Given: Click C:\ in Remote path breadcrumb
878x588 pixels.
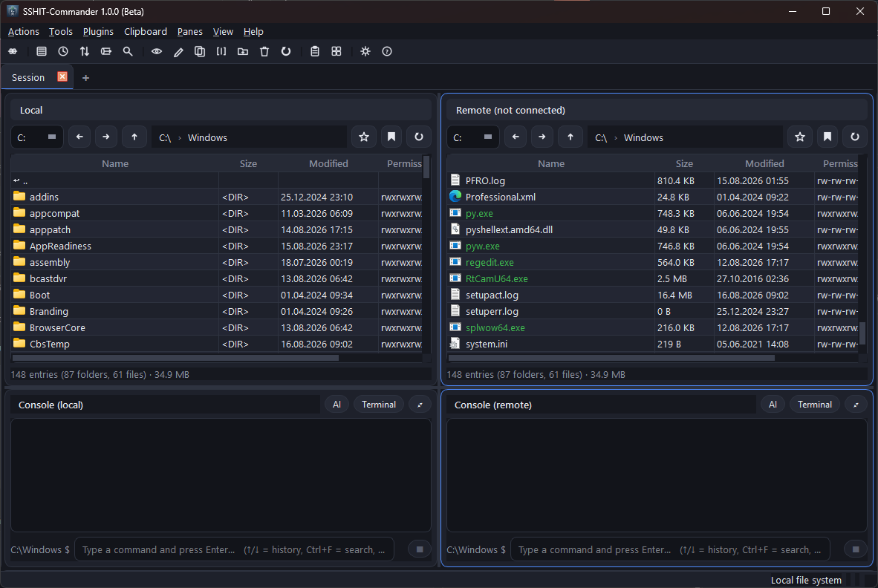Looking at the screenshot, I should click(601, 137).
